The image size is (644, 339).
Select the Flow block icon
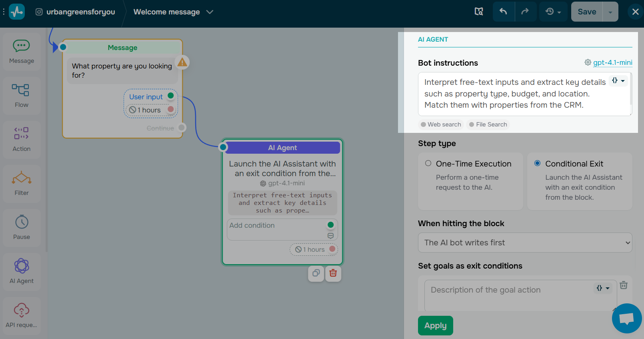pos(22,96)
